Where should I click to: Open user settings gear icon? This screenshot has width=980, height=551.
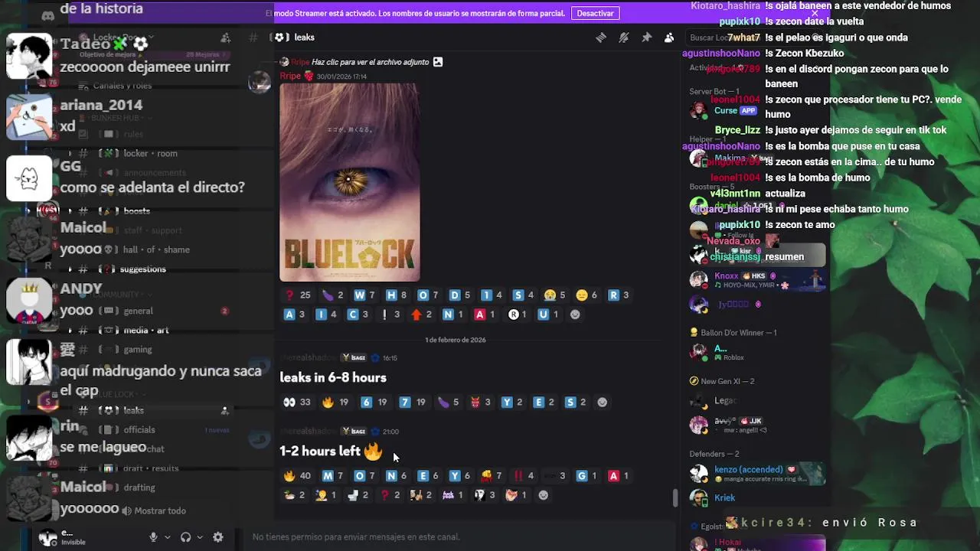[x=218, y=537]
